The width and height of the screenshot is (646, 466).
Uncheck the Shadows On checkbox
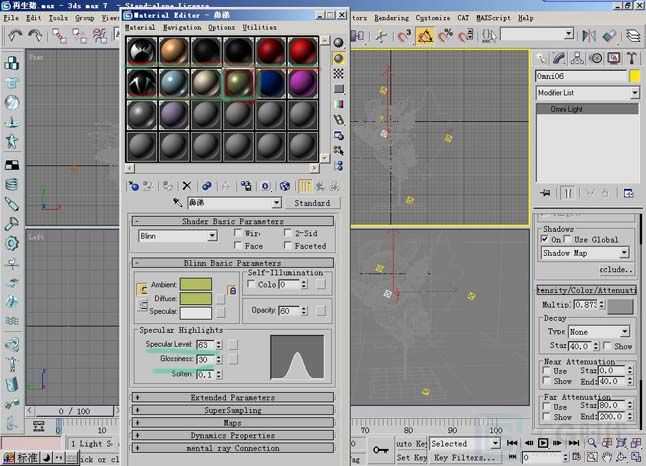tap(545, 239)
